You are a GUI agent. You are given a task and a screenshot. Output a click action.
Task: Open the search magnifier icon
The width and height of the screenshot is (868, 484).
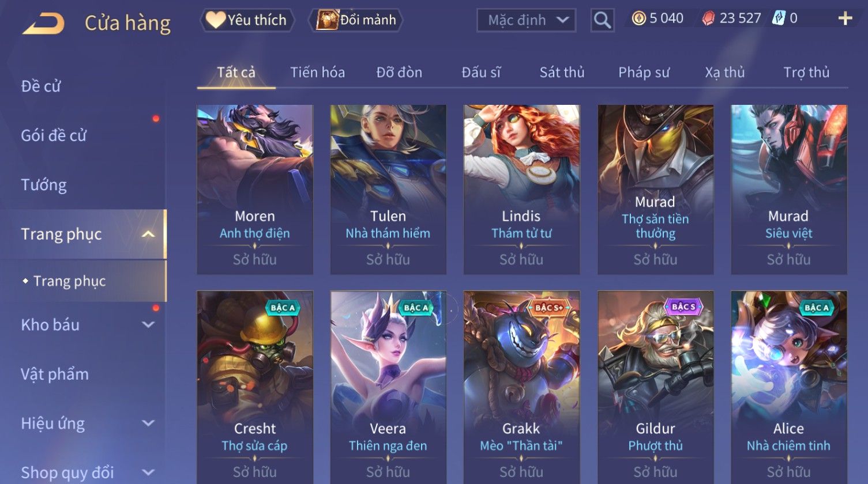point(602,20)
